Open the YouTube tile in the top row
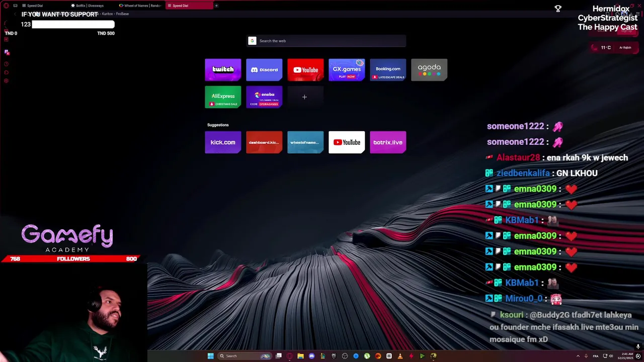Image resolution: width=644 pixels, height=362 pixels. tap(305, 70)
